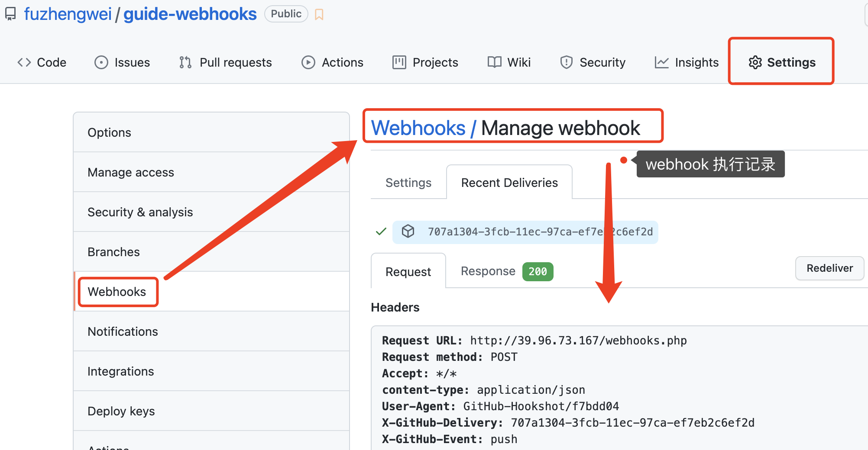Collapse the delivery 707a1304 entry
The width and height of the screenshot is (868, 450).
click(x=540, y=232)
